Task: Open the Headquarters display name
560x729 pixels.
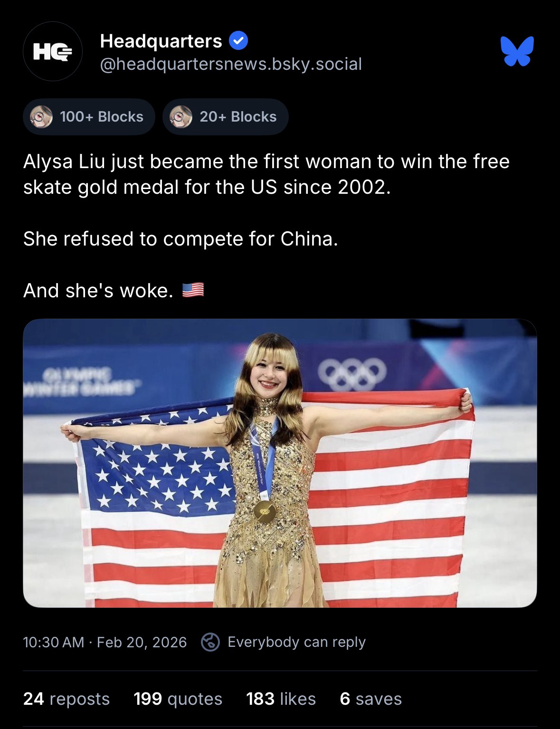Action: click(x=161, y=41)
